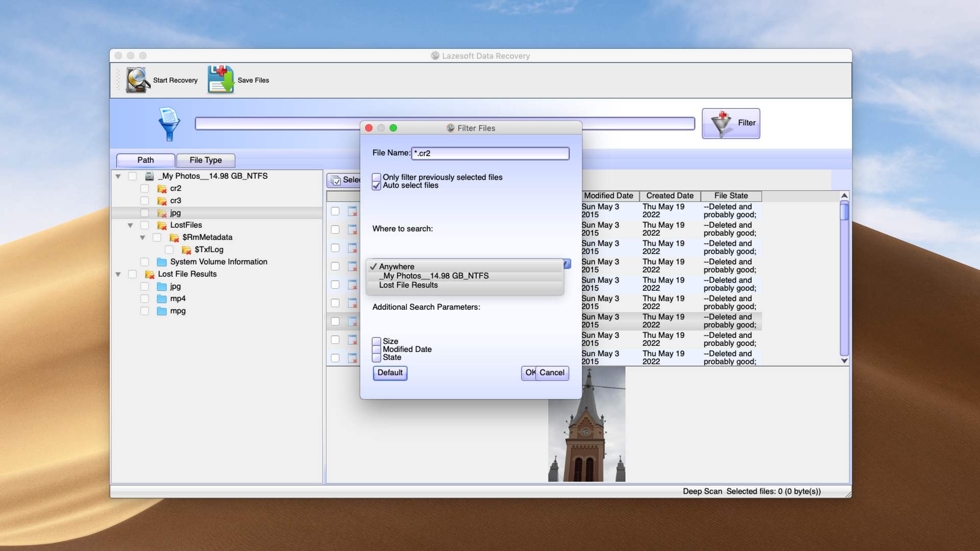The height and width of the screenshot is (551, 980).
Task: Click OK in Filter Files dialog
Action: click(x=529, y=373)
